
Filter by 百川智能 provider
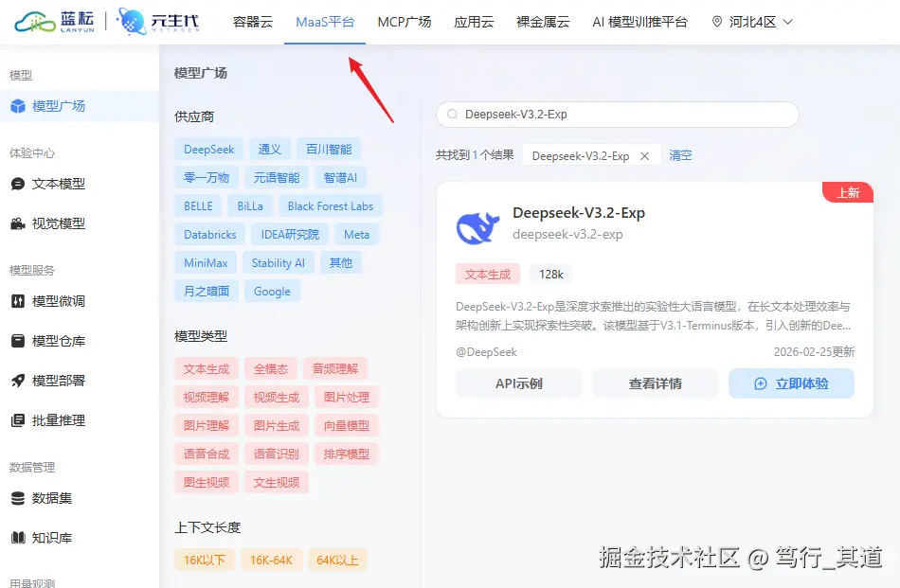pos(329,150)
